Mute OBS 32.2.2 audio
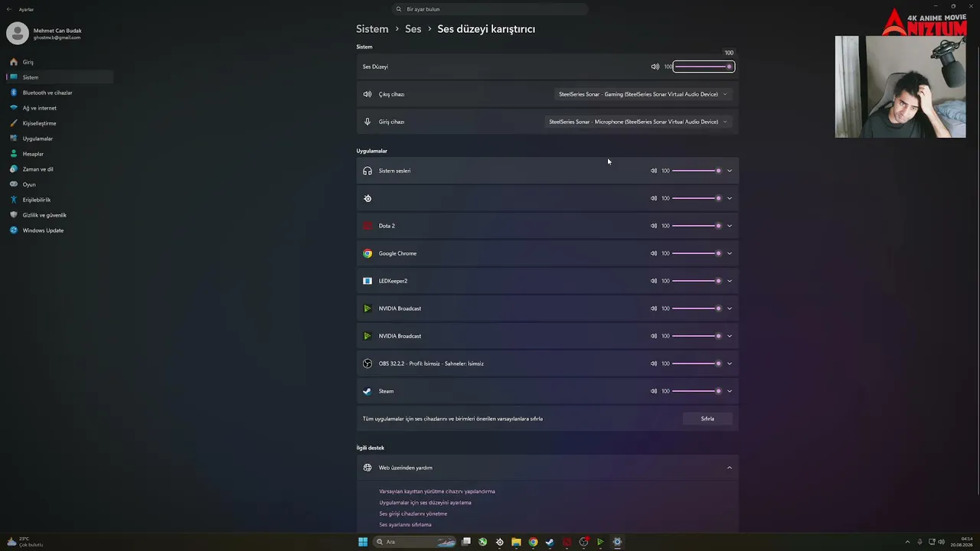 (x=654, y=364)
